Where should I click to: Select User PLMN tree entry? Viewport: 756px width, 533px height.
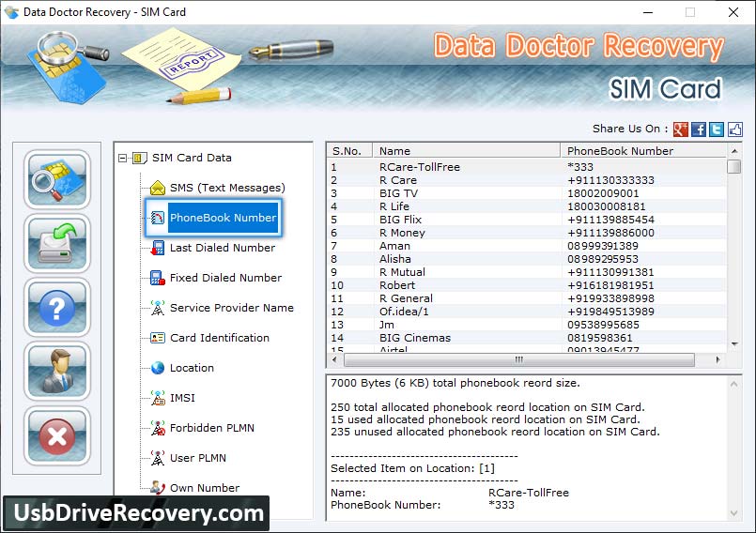point(197,458)
